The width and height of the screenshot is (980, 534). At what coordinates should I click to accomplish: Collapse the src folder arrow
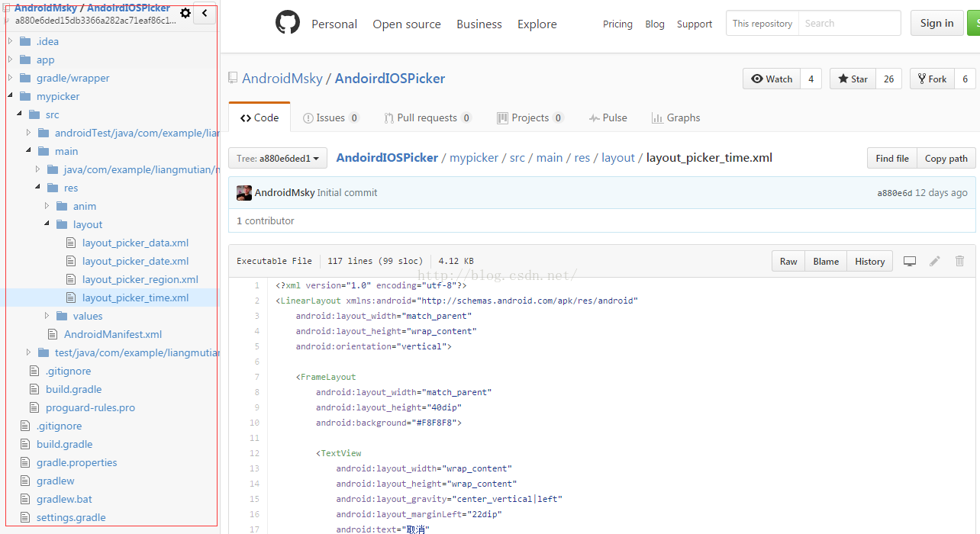coord(19,114)
